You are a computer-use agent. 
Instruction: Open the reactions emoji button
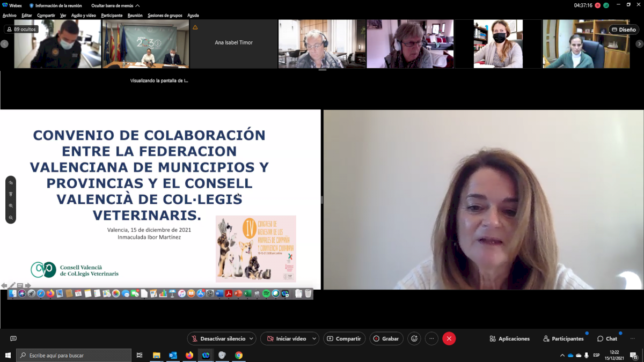tap(414, 338)
